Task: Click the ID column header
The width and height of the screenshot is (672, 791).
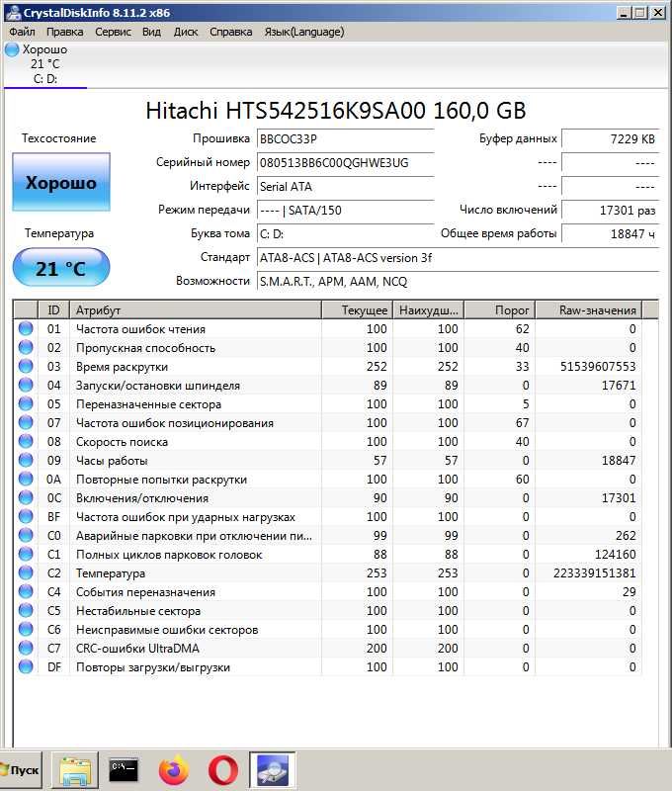Action: click(53, 309)
